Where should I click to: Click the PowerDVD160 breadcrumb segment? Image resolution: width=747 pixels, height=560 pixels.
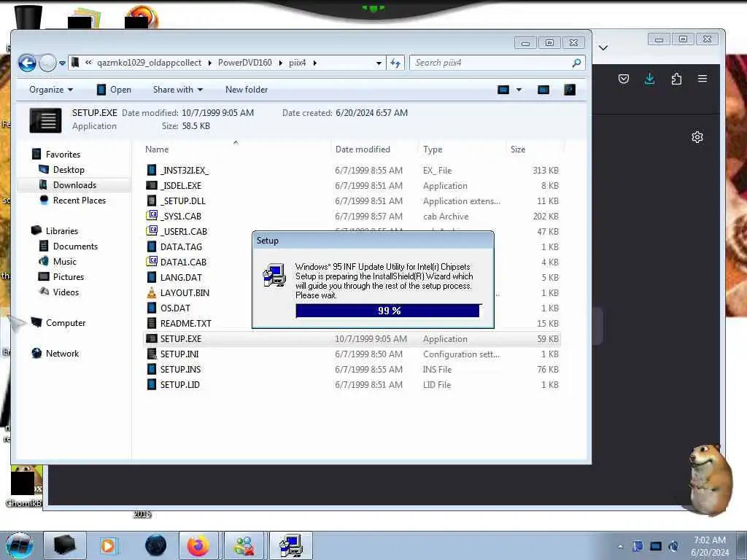pyautogui.click(x=245, y=63)
